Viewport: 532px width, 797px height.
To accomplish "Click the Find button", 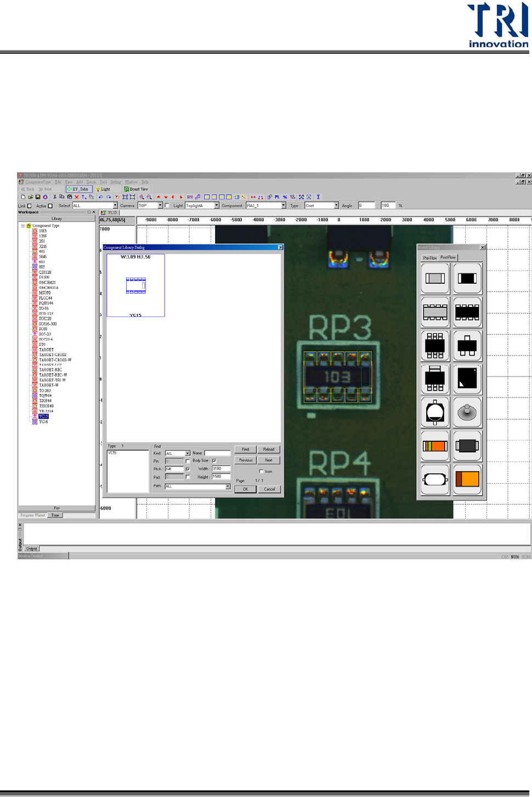I will pos(245,450).
